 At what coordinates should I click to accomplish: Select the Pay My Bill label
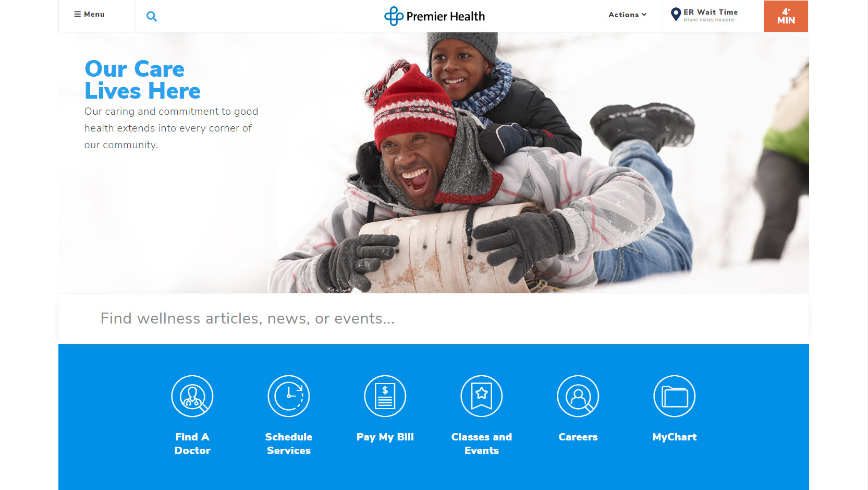pos(385,437)
